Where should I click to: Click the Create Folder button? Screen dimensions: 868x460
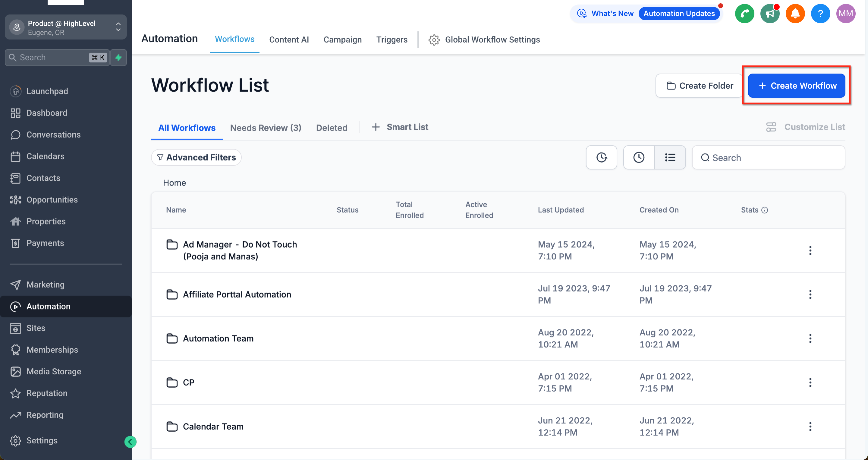[x=700, y=86]
